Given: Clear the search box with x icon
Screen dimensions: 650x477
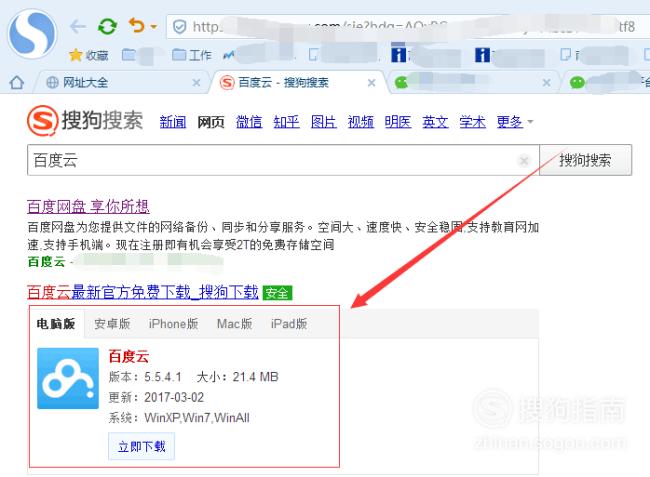Looking at the screenshot, I should pos(524,160).
